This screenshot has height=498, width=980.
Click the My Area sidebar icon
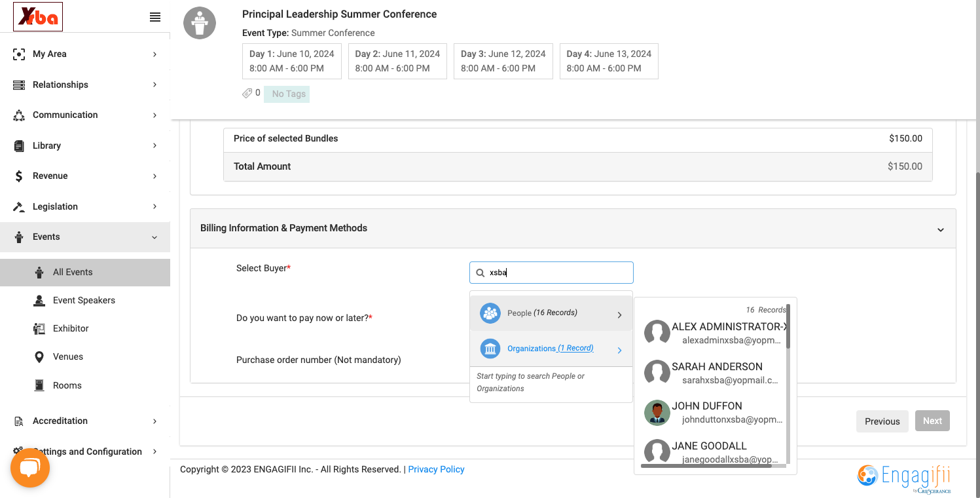(x=19, y=54)
